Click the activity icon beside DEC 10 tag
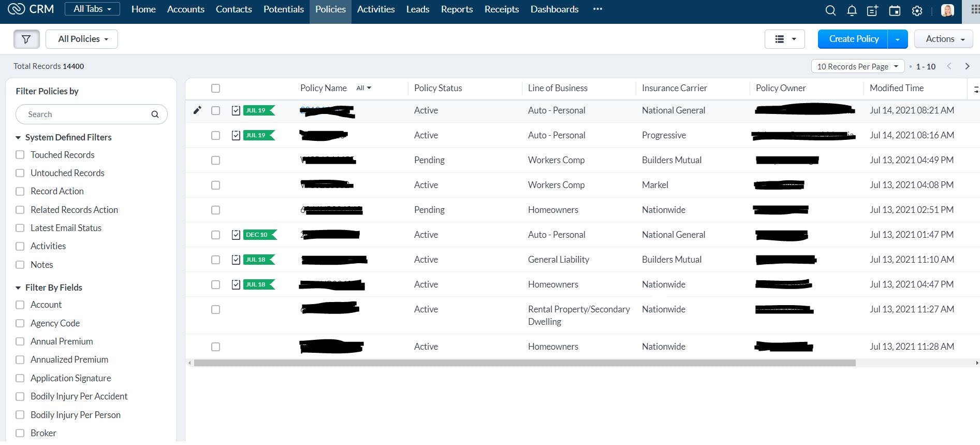 236,235
